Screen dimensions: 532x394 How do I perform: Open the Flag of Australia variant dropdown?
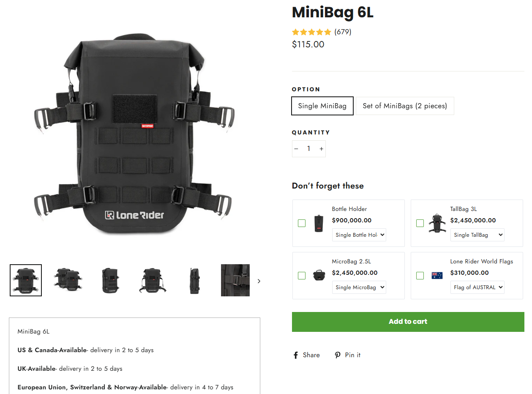(x=477, y=287)
